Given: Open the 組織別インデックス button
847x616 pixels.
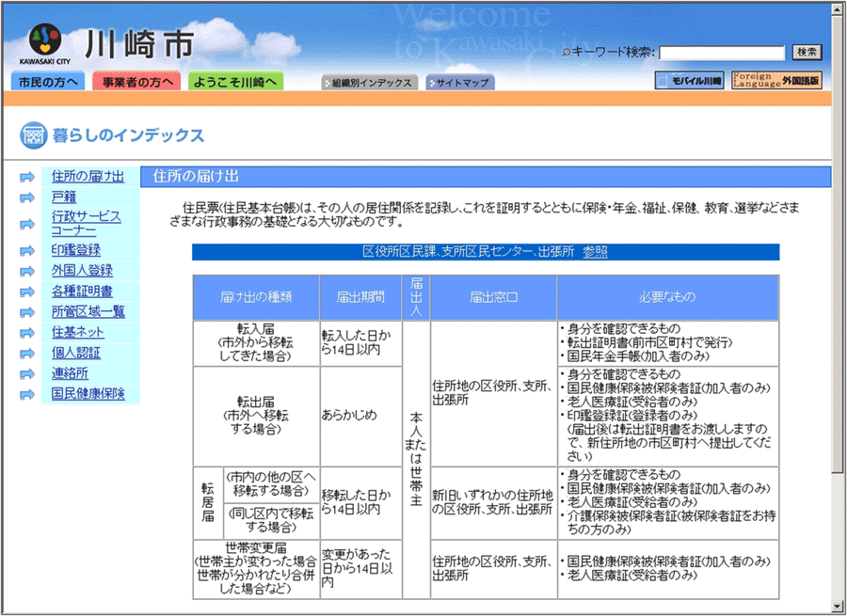Looking at the screenshot, I should coord(368,83).
